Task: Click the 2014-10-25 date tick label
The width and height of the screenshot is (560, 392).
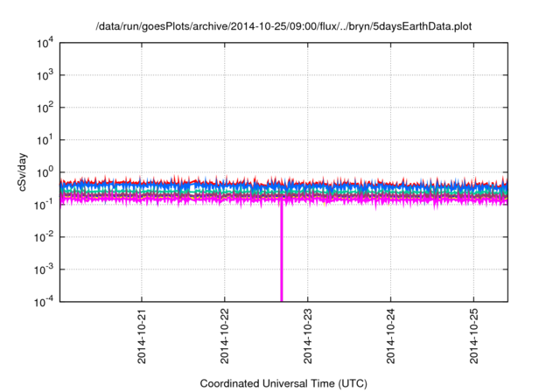Action: [x=474, y=336]
